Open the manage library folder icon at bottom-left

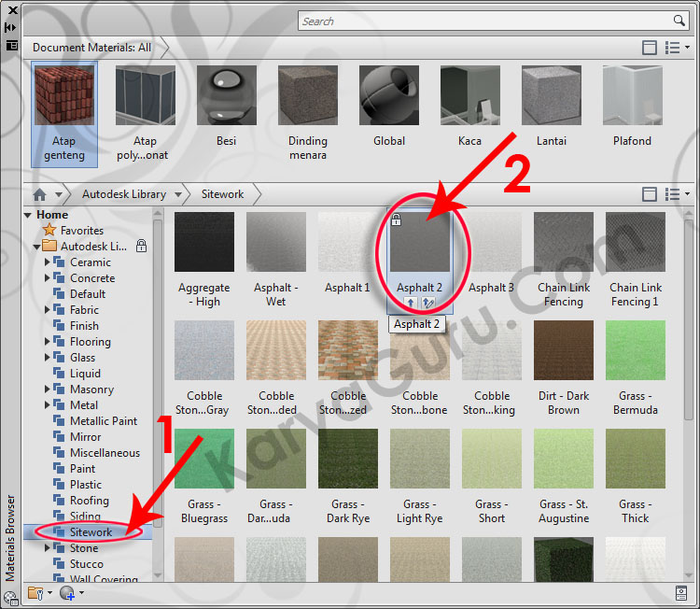(36, 592)
